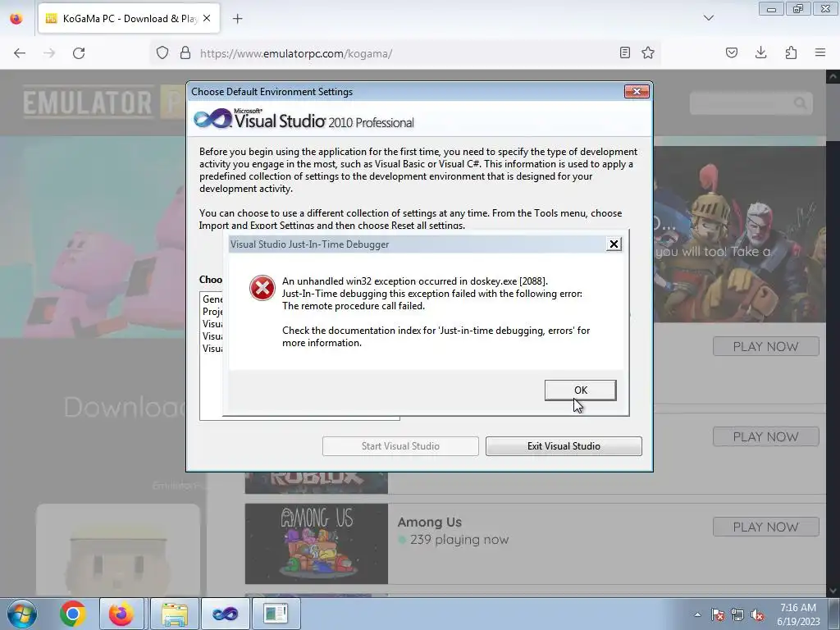Click the Among Us title link
This screenshot has height=630, width=840.
(430, 522)
